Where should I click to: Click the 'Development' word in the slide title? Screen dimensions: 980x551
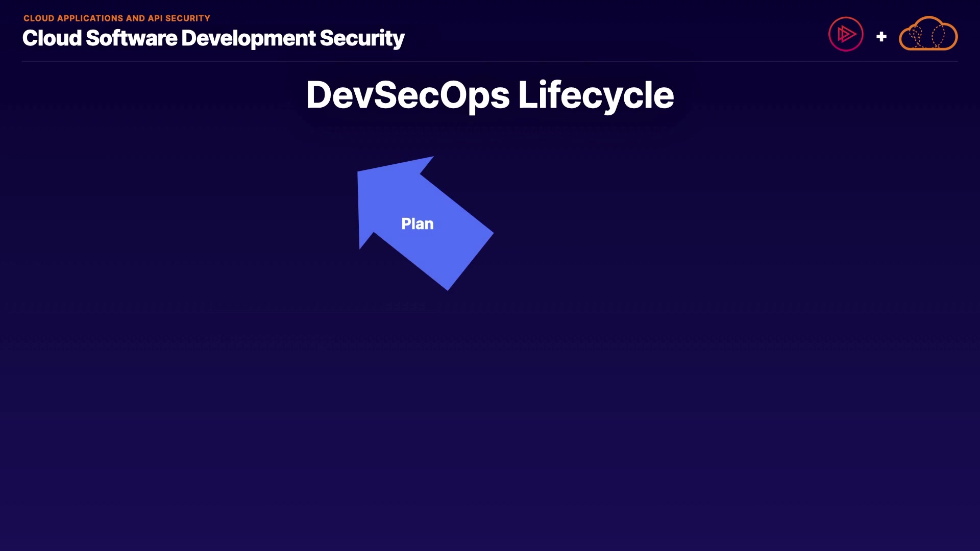click(249, 38)
